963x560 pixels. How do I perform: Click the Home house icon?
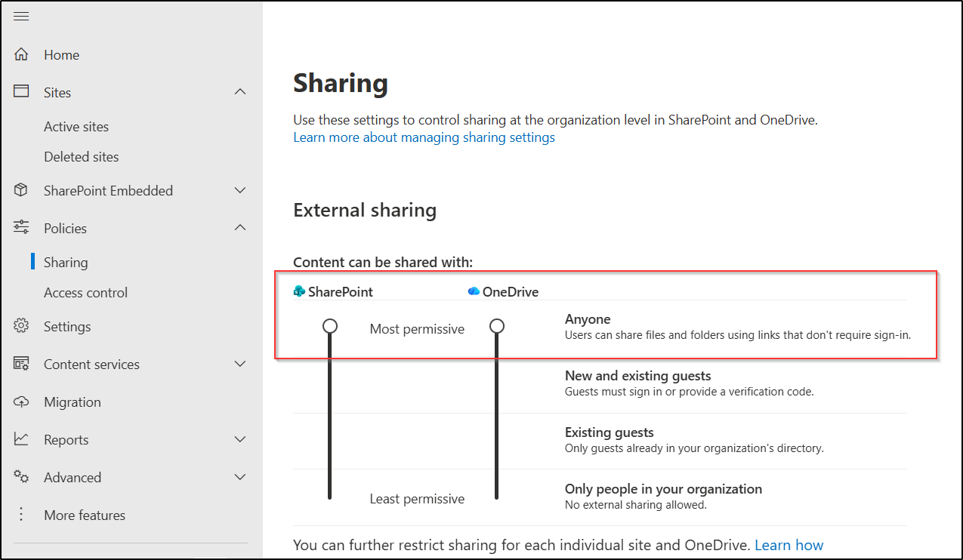click(21, 54)
